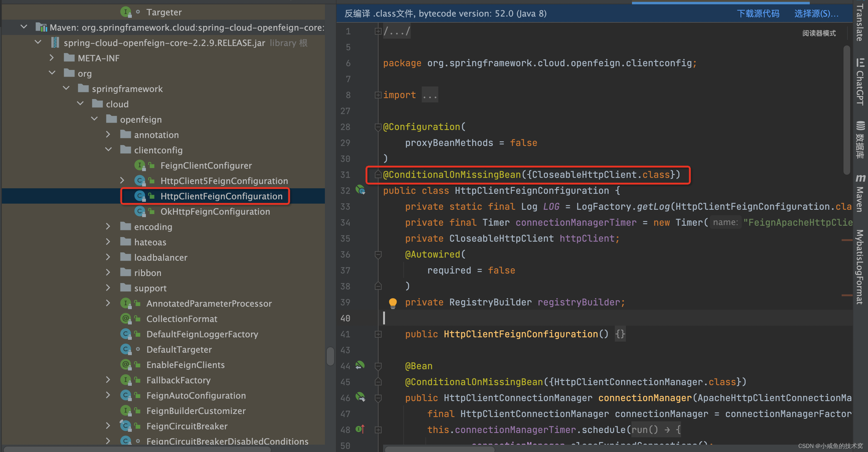
Task: Collapse the springframework folder
Action: [66, 88]
